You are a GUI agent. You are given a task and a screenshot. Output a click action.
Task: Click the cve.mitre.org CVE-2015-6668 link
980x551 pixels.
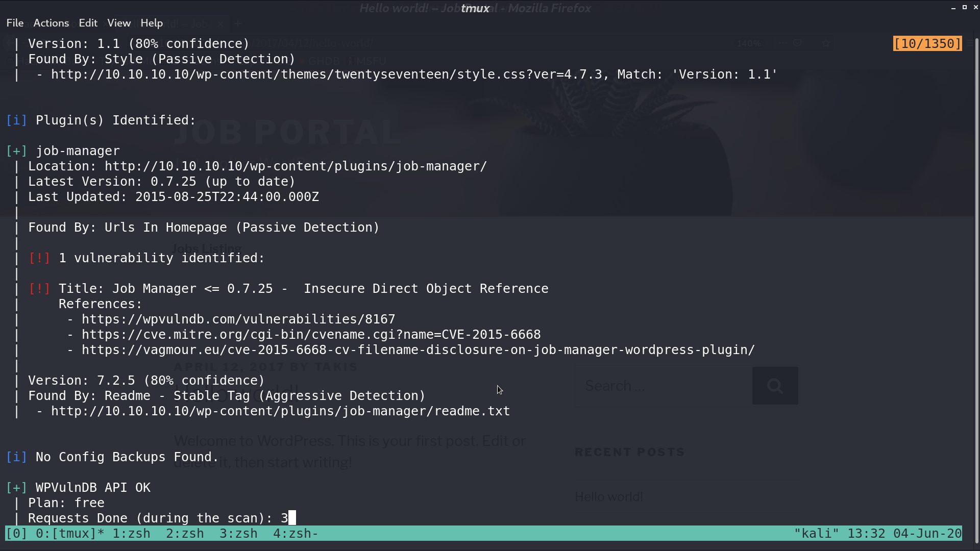tap(311, 335)
